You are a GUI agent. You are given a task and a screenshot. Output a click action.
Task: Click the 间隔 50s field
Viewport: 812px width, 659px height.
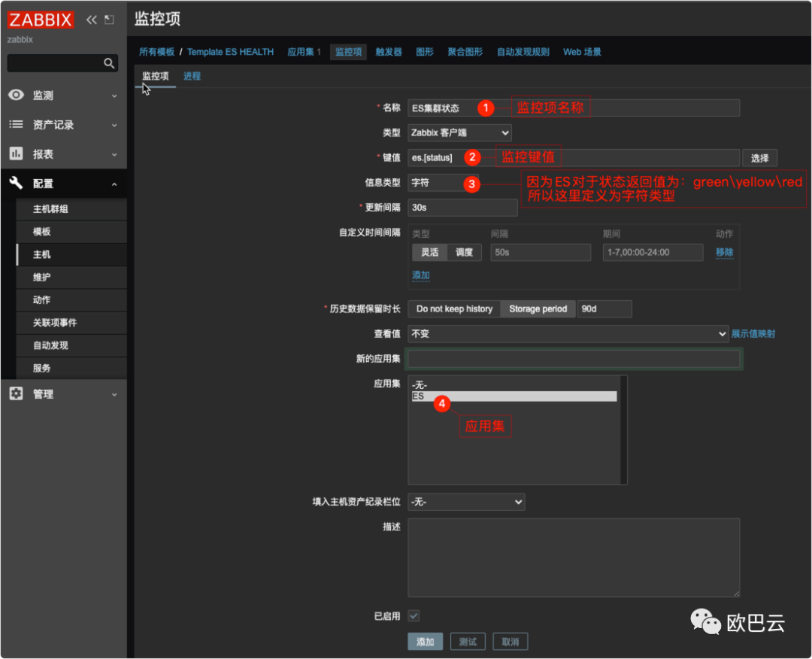[x=541, y=252]
